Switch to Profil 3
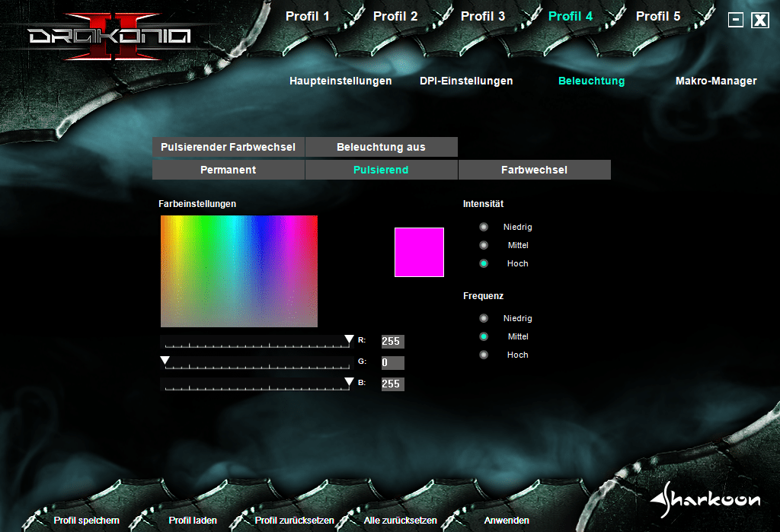Screen dimensions: 780x532 point(483,16)
